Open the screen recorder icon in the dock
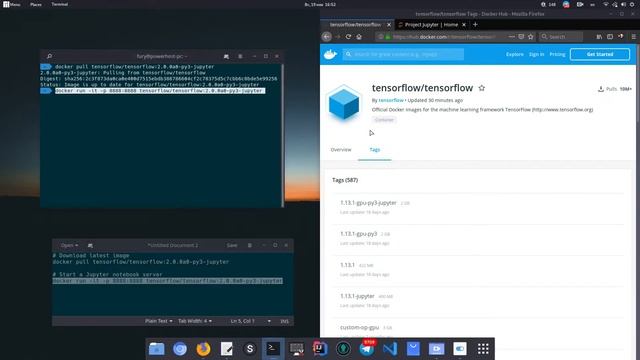The height and width of the screenshot is (360, 640). pos(436,349)
